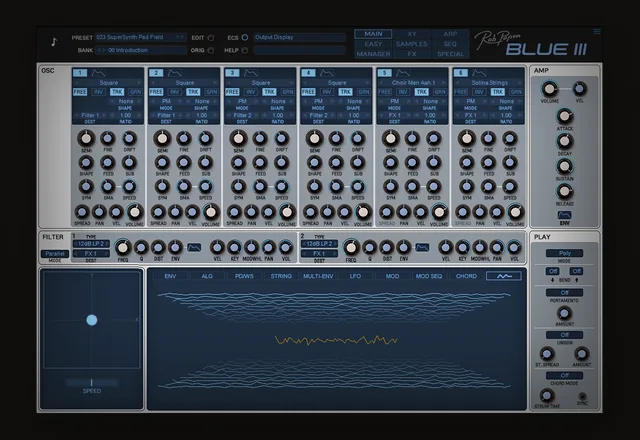Select the oscilloscope waveform tab icon
Viewport: 640px width, 440px height.
pyautogui.click(x=504, y=276)
